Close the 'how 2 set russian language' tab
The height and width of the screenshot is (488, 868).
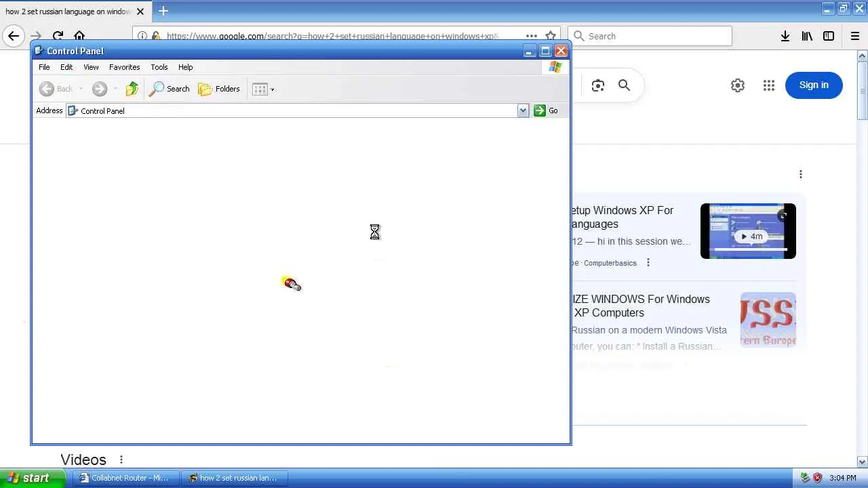(140, 12)
